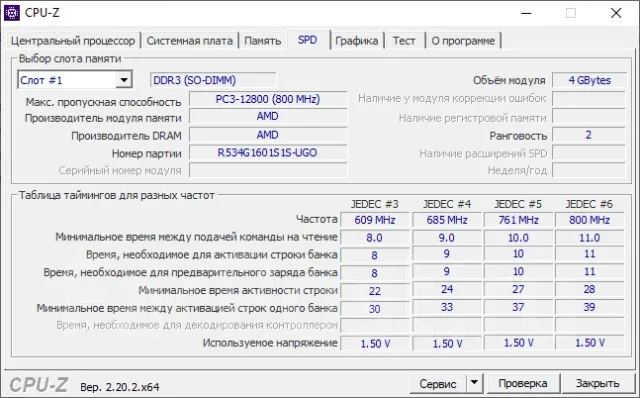Click the bank cycle time value 37
Viewport: 640px width, 398px height.
pyautogui.click(x=518, y=307)
